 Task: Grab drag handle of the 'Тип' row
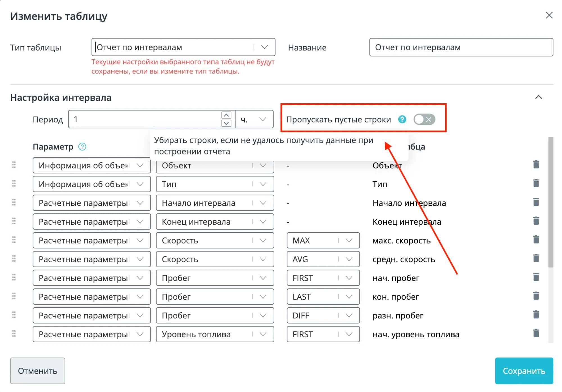coord(14,184)
